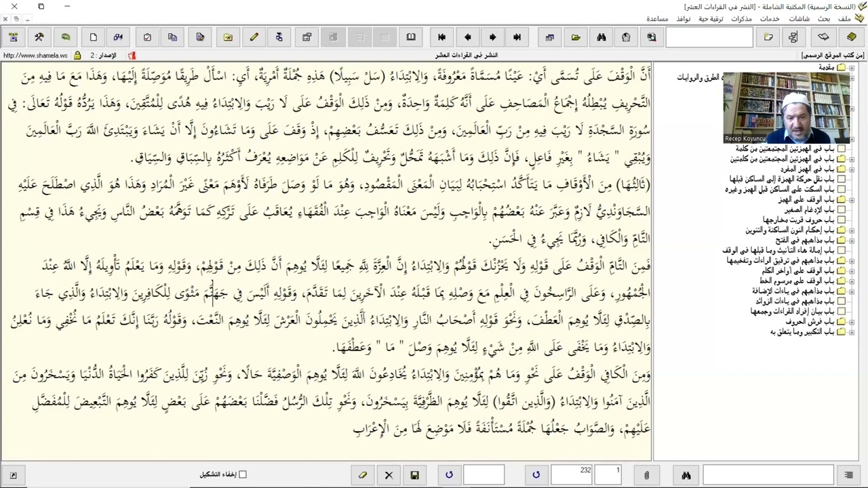Viewport: 868px width, 488px height.
Task: Click the open folder icon in toolbar
Action: coord(576,37)
